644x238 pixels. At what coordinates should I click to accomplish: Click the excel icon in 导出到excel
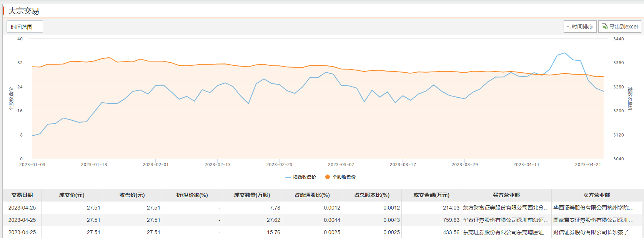point(604,27)
